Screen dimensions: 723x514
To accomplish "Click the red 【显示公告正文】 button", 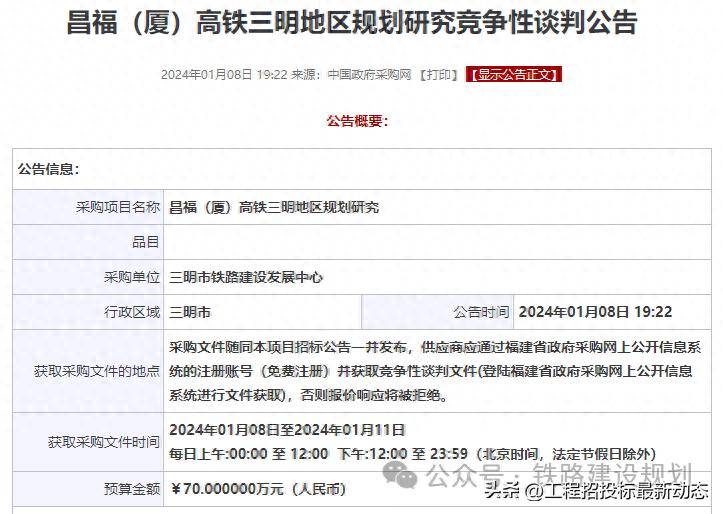I will coord(514,75).
